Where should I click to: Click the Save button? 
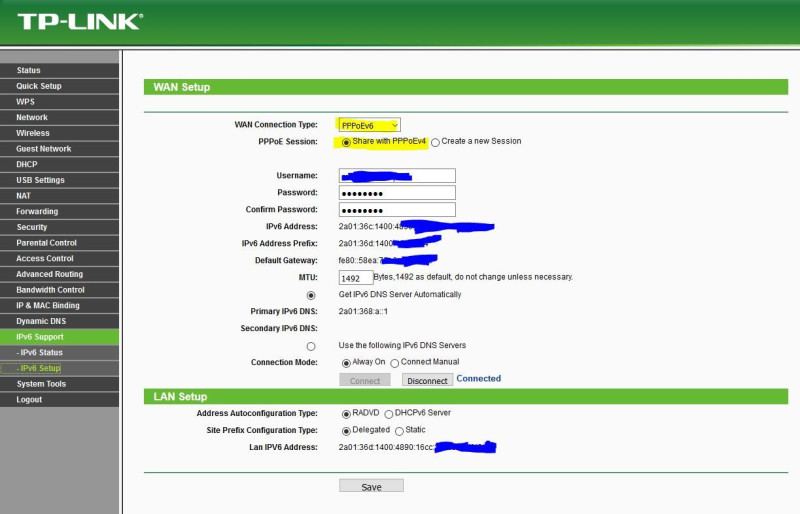(x=371, y=486)
